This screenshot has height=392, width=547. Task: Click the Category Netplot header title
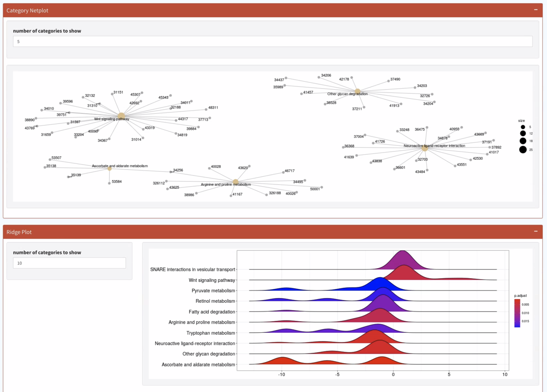(27, 10)
